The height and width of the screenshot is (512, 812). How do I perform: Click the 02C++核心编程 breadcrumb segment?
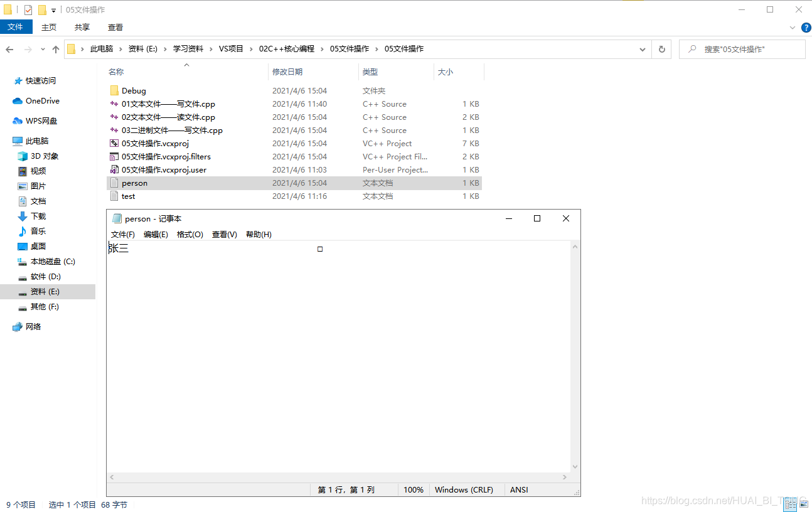[287, 49]
